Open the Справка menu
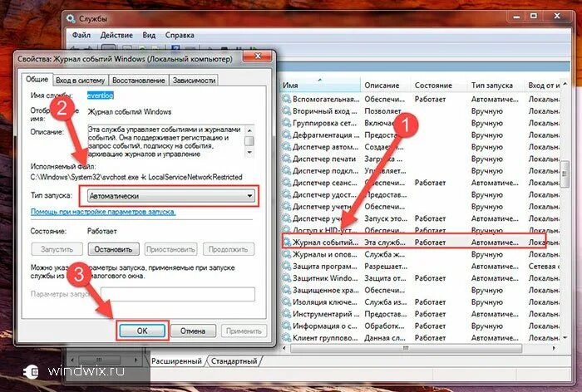Viewport: 582px width, 392px height. click(180, 35)
